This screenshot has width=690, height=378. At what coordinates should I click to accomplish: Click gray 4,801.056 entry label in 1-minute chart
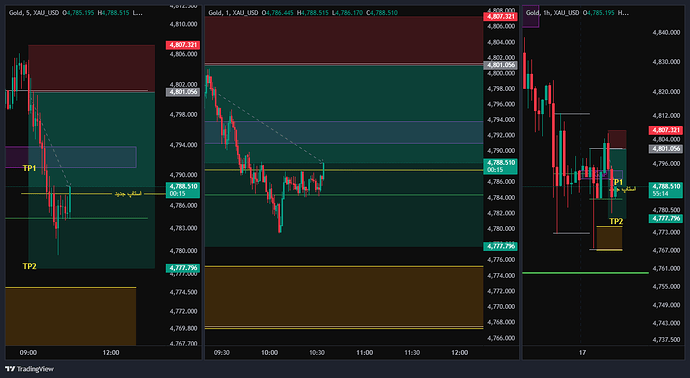(x=500, y=65)
